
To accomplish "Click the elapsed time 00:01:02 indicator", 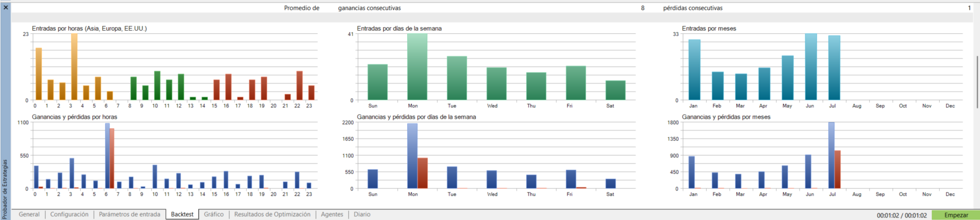I will point(902,215).
